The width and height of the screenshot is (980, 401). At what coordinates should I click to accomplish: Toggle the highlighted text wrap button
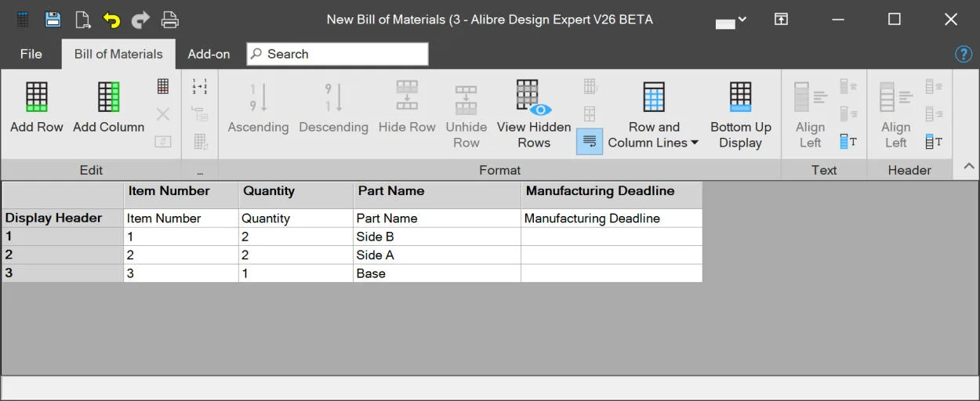coord(590,142)
